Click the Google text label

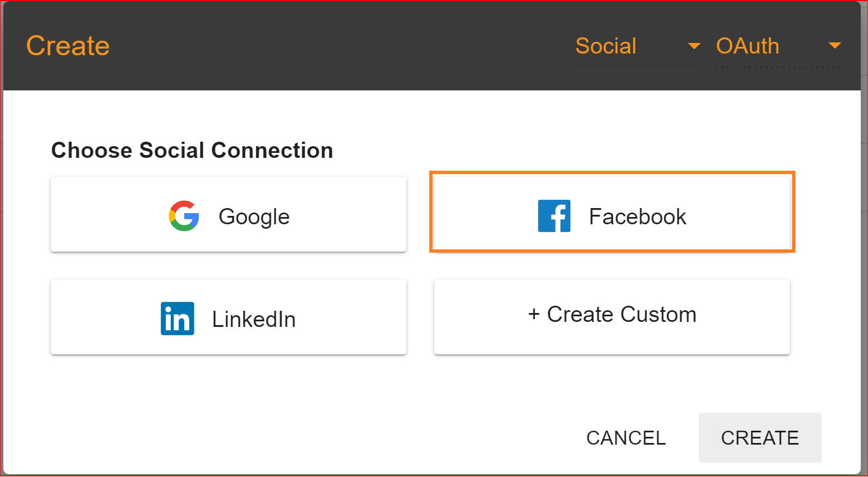[254, 216]
